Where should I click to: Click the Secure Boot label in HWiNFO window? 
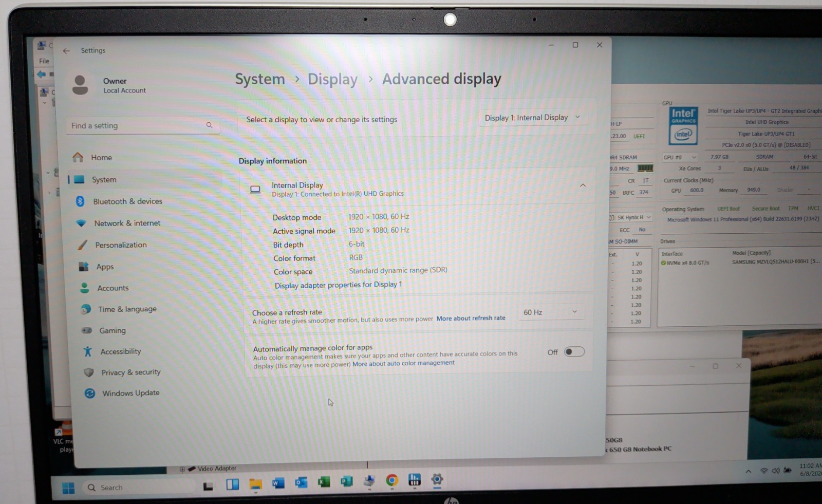(765, 209)
